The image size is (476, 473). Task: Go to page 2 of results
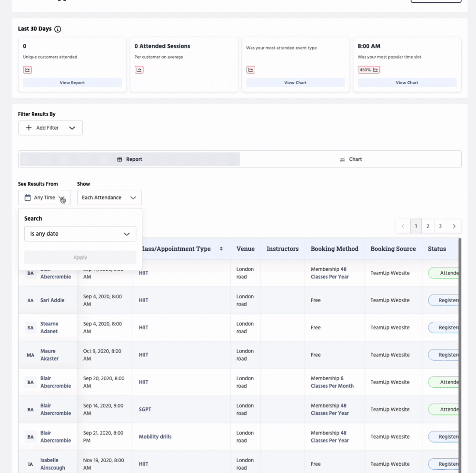click(x=428, y=226)
